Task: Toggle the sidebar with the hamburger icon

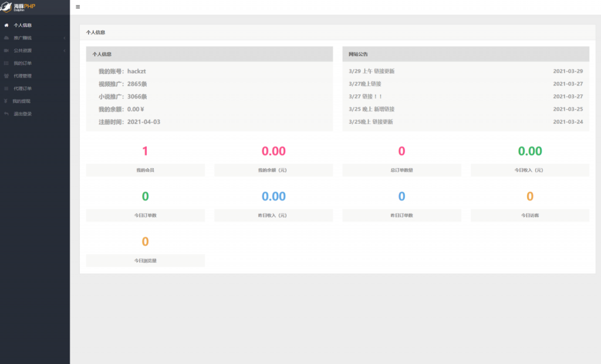Action: [x=78, y=7]
